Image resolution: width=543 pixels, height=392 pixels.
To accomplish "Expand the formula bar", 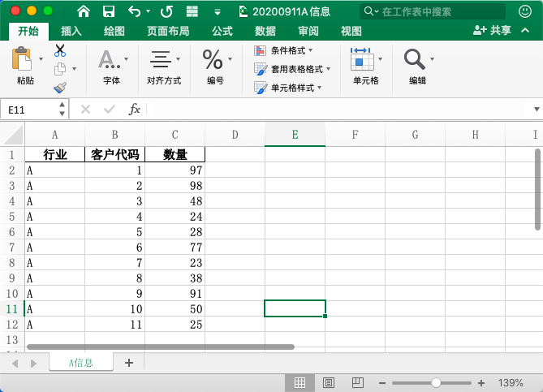I will point(537,110).
